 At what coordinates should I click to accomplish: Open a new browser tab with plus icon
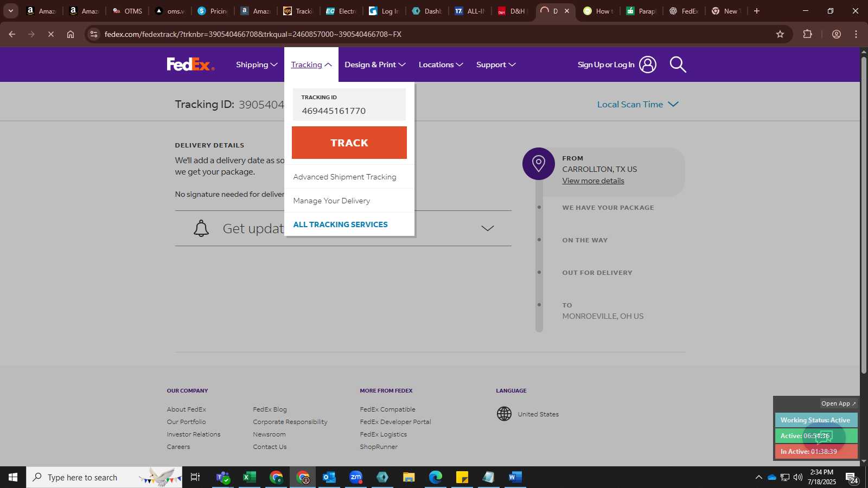coord(757,11)
